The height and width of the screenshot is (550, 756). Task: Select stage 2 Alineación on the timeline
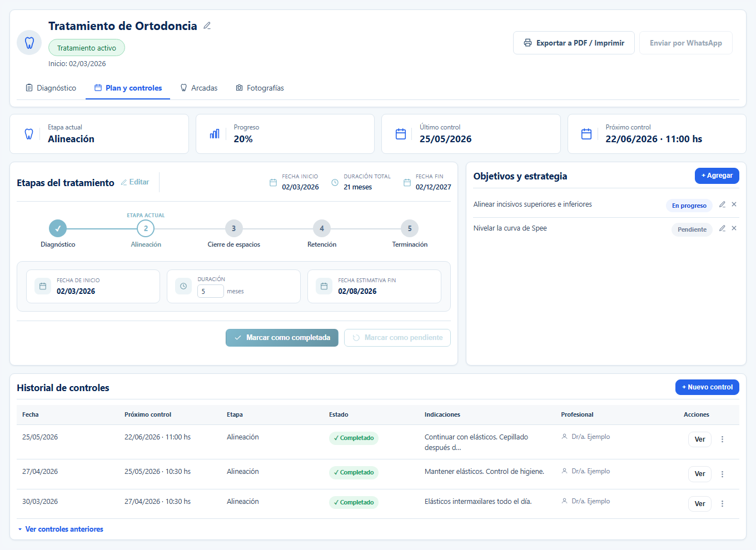(x=146, y=228)
